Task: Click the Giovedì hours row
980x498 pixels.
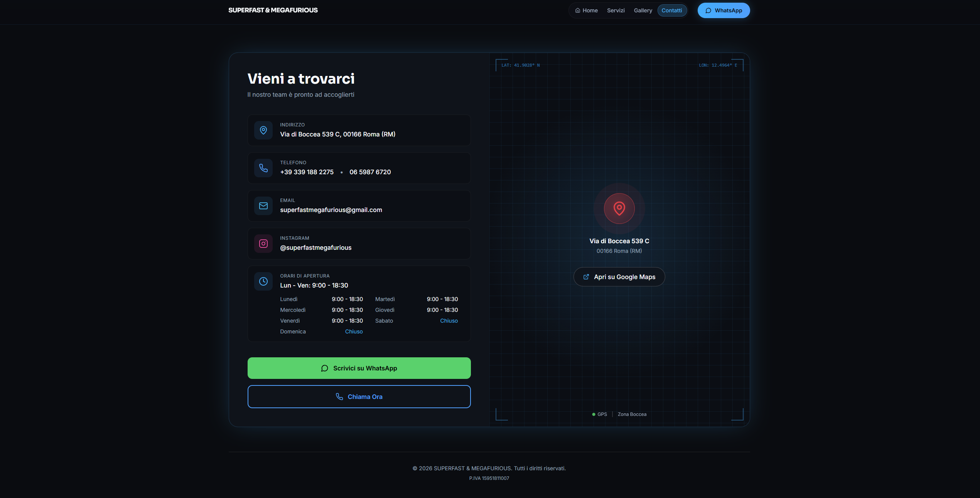Action: (x=417, y=310)
